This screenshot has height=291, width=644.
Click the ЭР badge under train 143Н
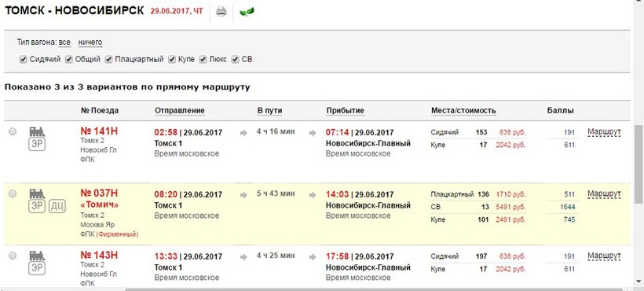(37, 268)
